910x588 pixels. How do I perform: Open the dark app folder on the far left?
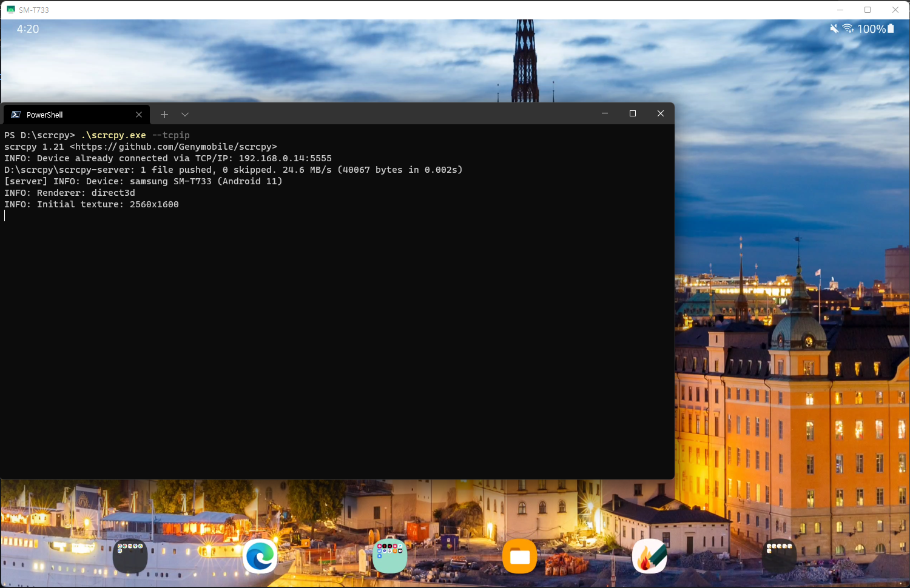[x=130, y=556]
